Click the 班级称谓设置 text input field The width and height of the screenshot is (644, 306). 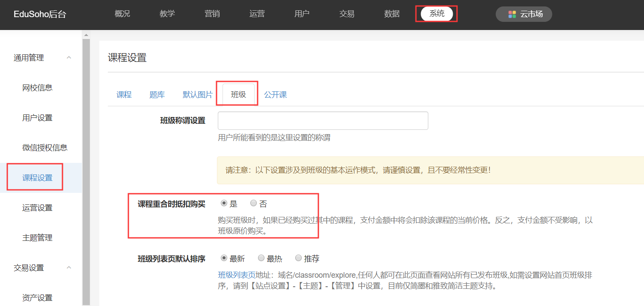[323, 121]
